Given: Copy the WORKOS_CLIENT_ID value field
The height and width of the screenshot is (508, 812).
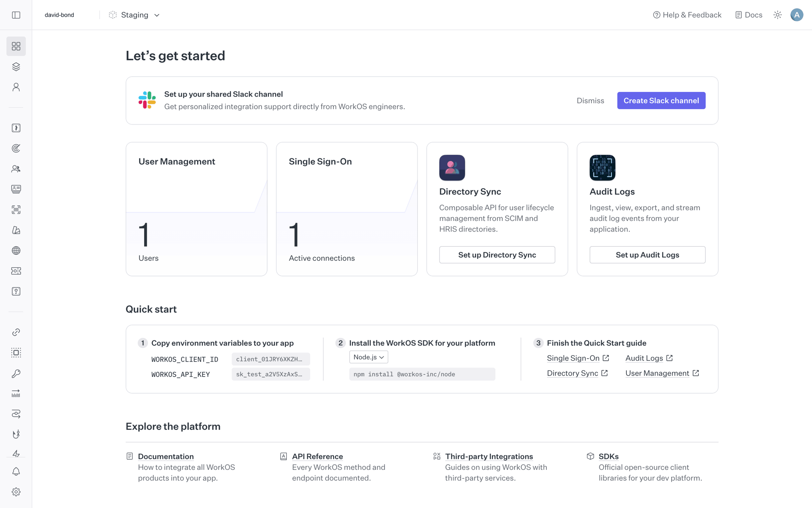Looking at the screenshot, I should point(271,359).
